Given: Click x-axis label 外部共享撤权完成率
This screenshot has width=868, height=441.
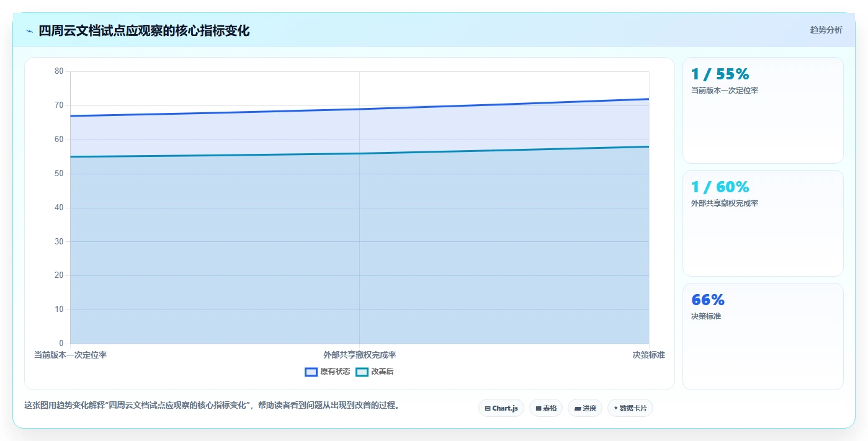Looking at the screenshot, I should (360, 355).
